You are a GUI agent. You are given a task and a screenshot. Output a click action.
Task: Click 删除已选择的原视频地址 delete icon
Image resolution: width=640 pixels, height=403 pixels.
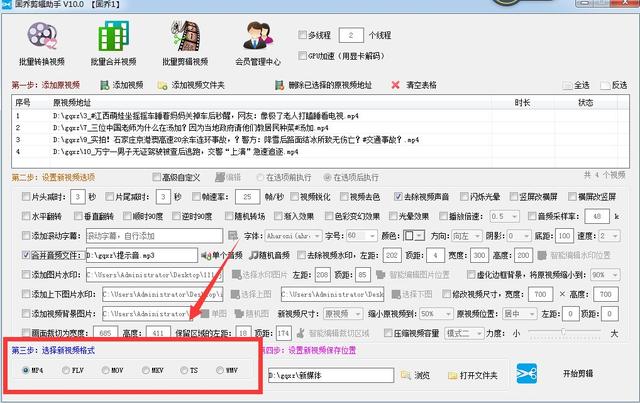(278, 86)
